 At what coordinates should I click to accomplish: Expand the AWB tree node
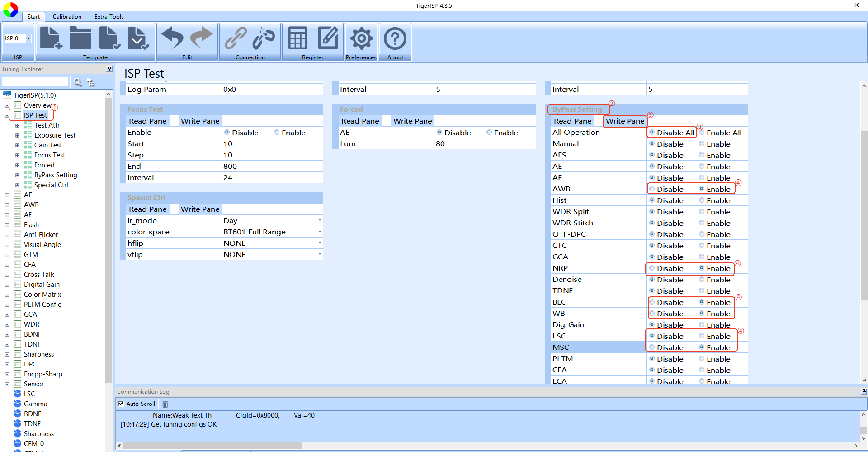pyautogui.click(x=7, y=205)
